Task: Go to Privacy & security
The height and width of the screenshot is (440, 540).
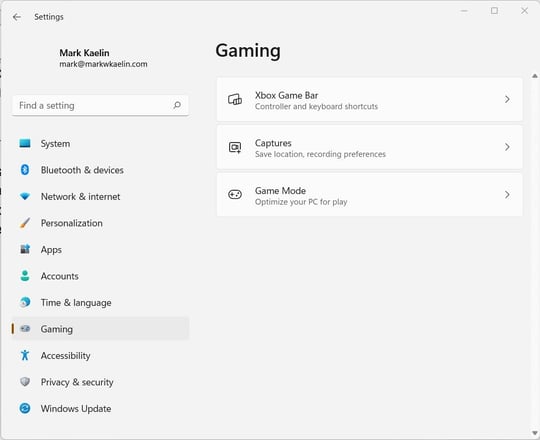Action: tap(101, 382)
